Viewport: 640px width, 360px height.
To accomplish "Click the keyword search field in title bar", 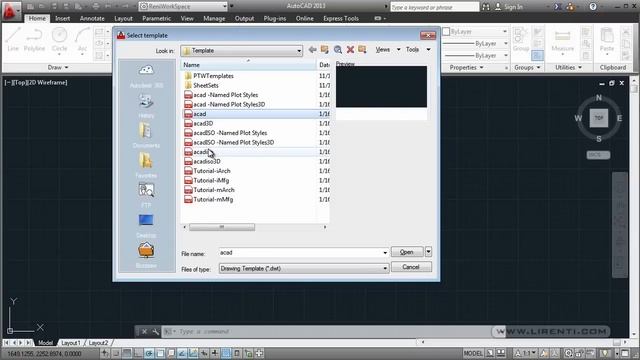I will [435, 7].
